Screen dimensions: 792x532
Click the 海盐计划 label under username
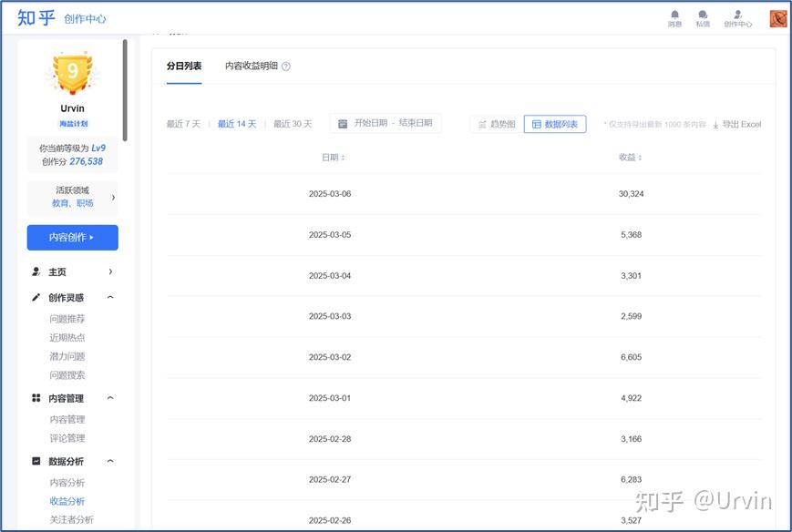pos(73,124)
